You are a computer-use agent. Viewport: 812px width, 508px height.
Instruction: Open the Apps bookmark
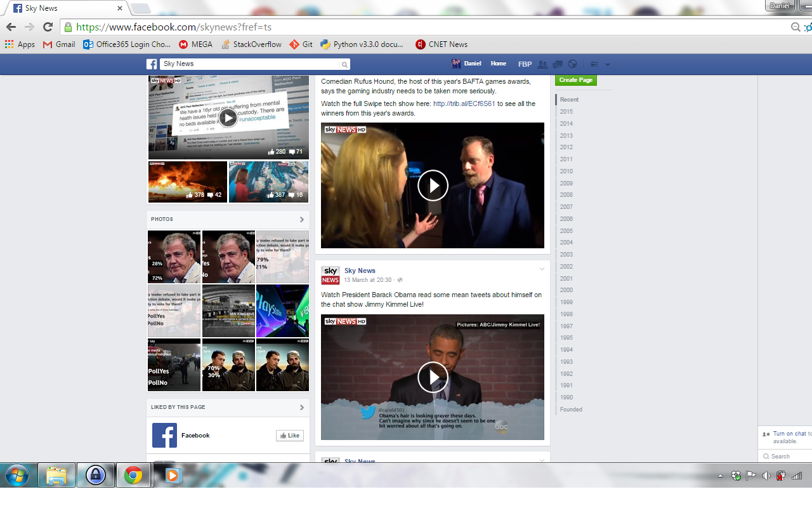[x=20, y=44]
